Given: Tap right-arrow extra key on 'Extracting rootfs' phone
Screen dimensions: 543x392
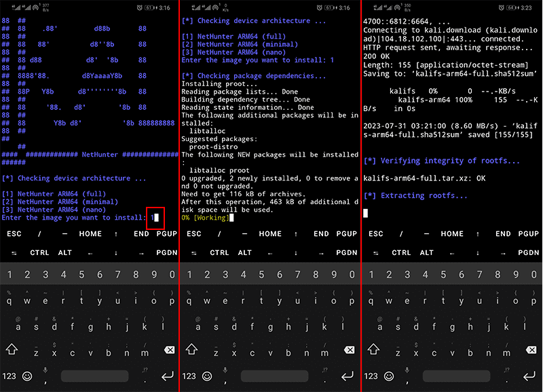Looking at the screenshot, I should click(x=503, y=253).
